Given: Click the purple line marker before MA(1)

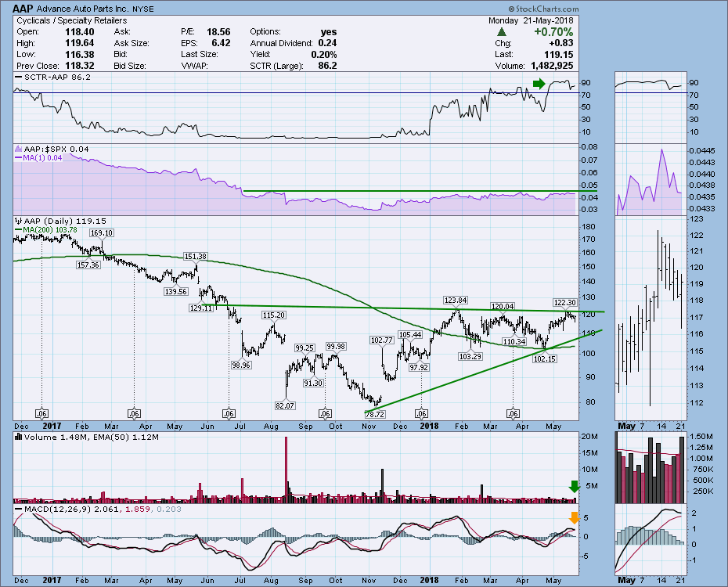Looking at the screenshot, I should click(x=19, y=158).
